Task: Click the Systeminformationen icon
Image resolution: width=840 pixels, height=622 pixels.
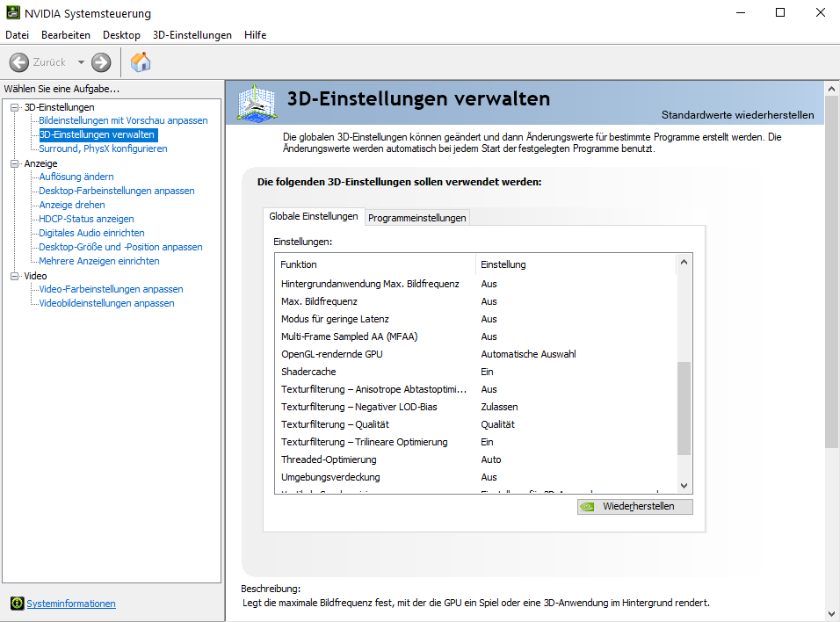Action: (17, 604)
